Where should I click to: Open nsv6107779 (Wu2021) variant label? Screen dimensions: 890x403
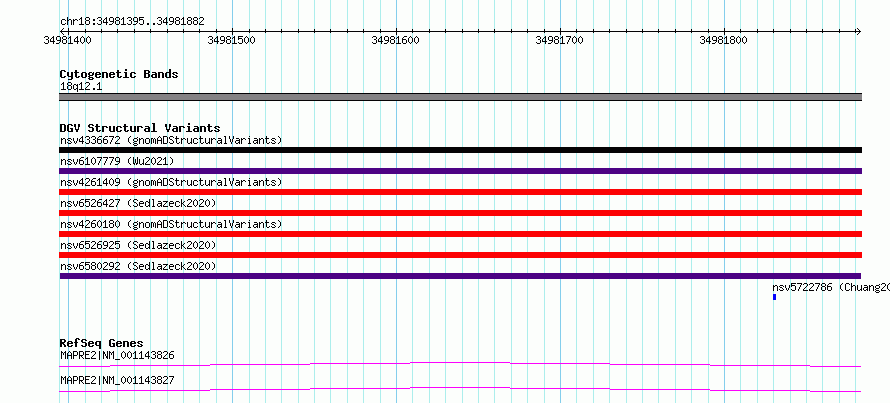[117, 161]
